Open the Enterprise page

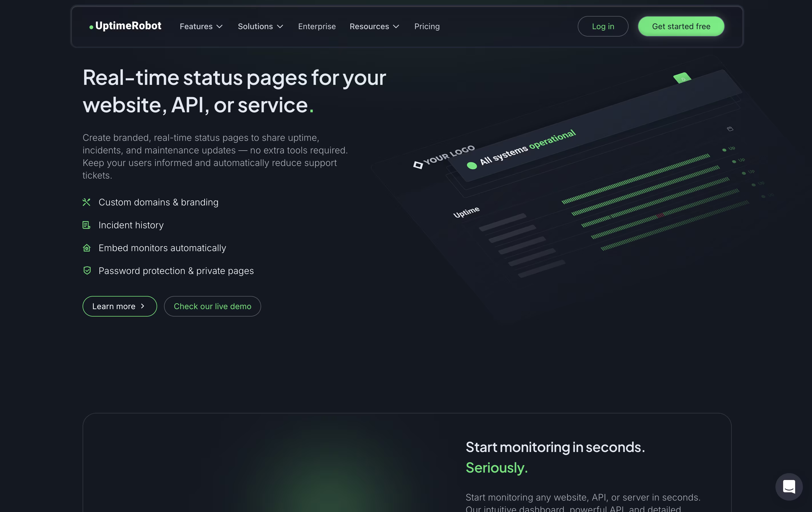click(x=317, y=26)
